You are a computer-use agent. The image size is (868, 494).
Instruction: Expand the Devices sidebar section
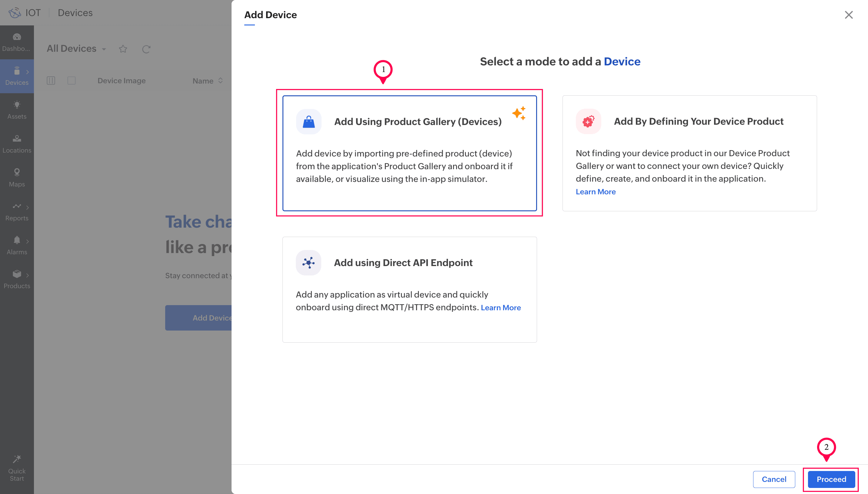[x=28, y=72]
